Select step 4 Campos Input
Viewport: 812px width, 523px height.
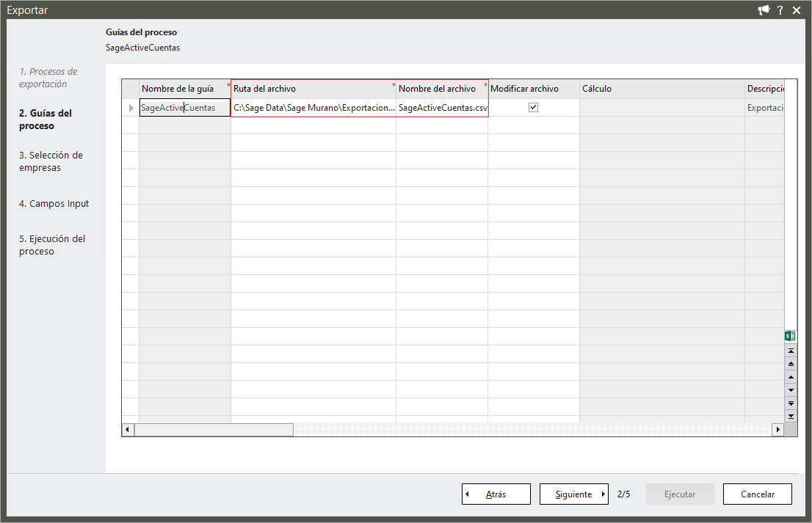pyautogui.click(x=54, y=203)
